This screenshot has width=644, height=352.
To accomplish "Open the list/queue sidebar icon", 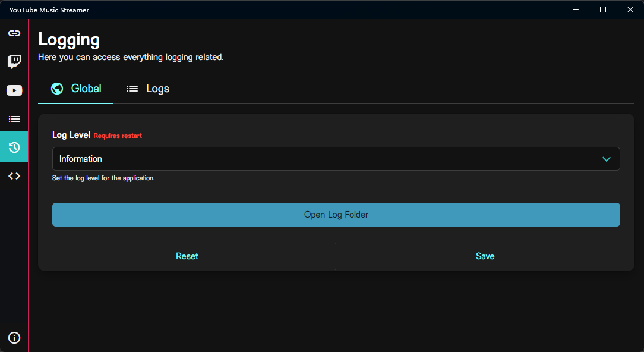I will (14, 119).
